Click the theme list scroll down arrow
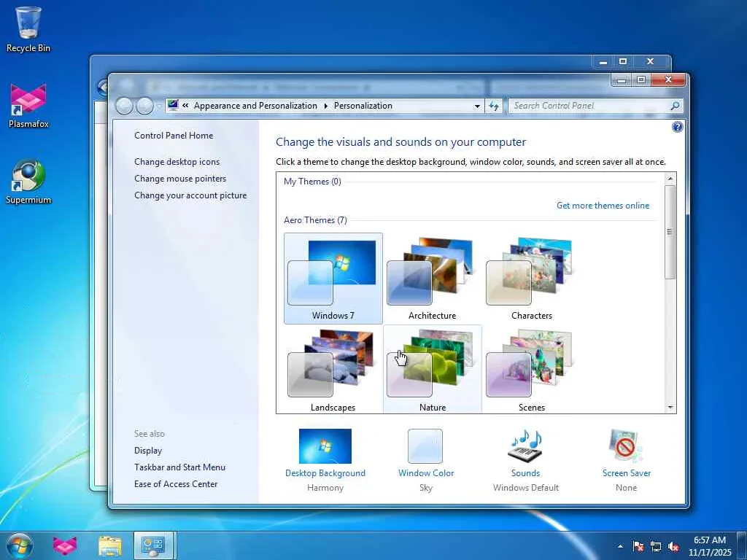 click(670, 408)
